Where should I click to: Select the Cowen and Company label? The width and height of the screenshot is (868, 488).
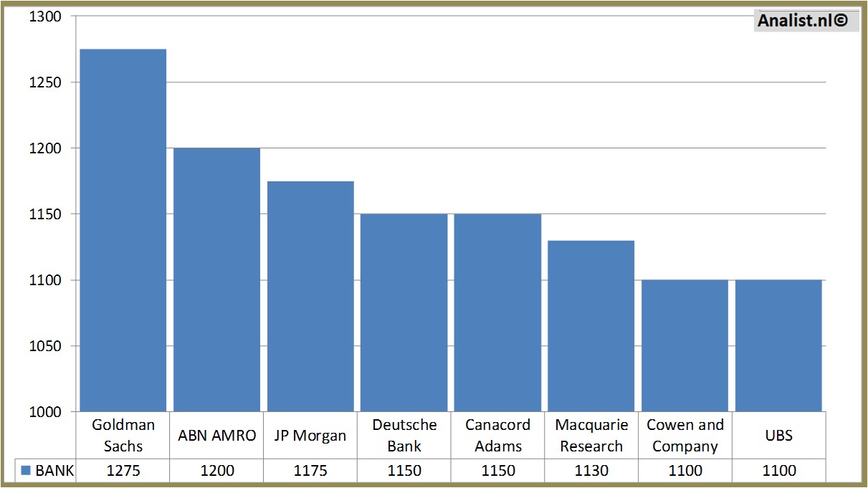tap(685, 436)
